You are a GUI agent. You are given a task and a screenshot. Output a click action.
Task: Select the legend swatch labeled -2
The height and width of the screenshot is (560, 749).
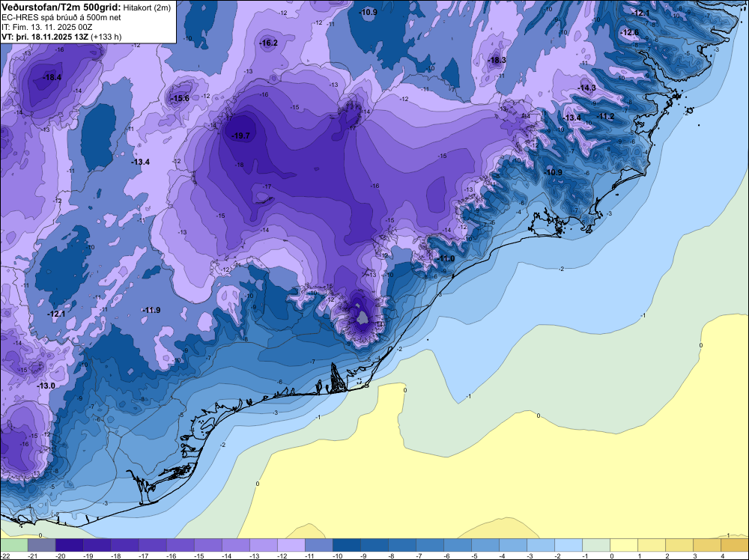(568, 545)
